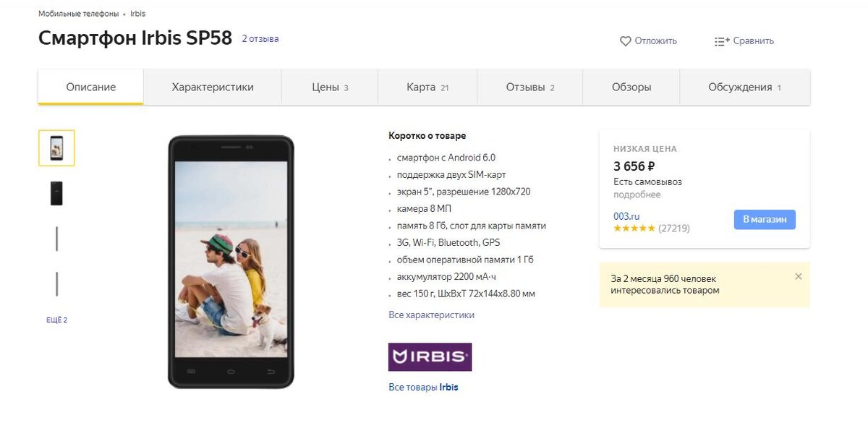This screenshot has width=868, height=423.
Task: Click the Мобильные телефоны breadcrumb
Action: [78, 14]
